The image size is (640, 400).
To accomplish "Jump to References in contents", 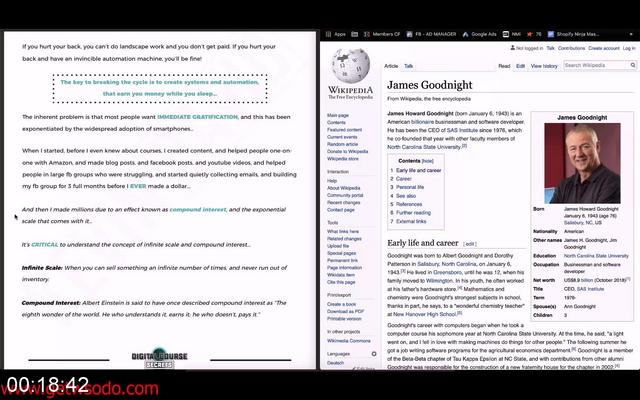I will (x=409, y=204).
